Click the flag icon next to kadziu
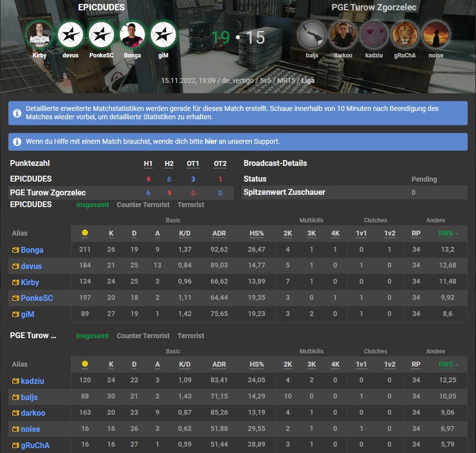This screenshot has height=453, width=476. (16, 381)
